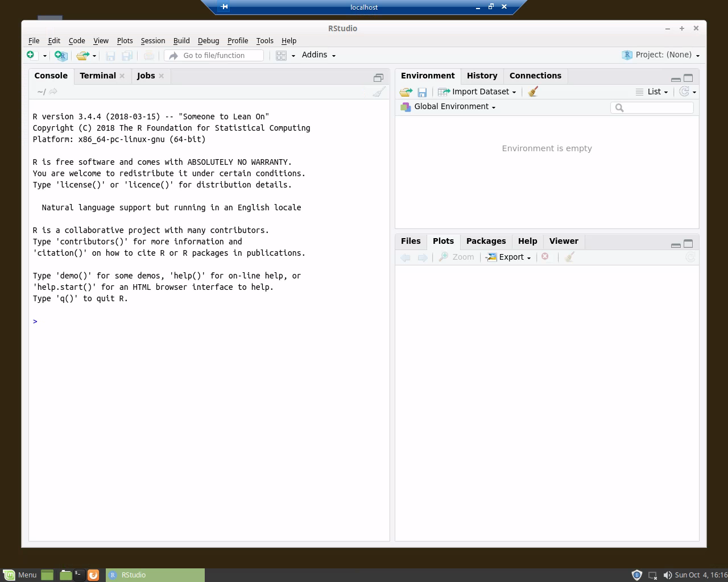The image size is (728, 582).
Task: Open the refresh options dropdown arrow
Action: (694, 92)
